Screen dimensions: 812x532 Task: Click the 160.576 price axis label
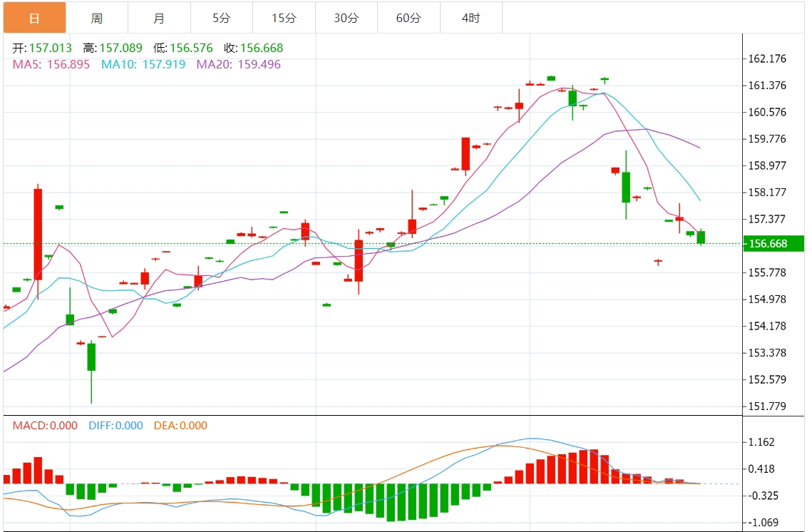pos(767,113)
